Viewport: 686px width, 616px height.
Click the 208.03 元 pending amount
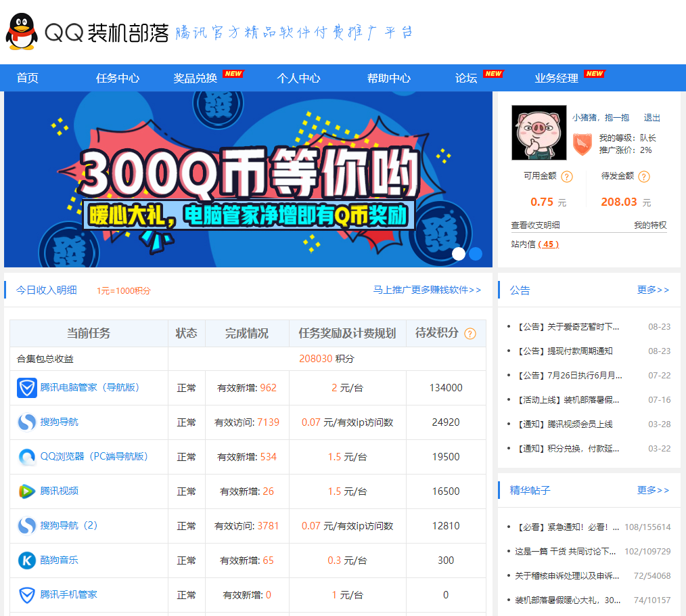click(626, 202)
